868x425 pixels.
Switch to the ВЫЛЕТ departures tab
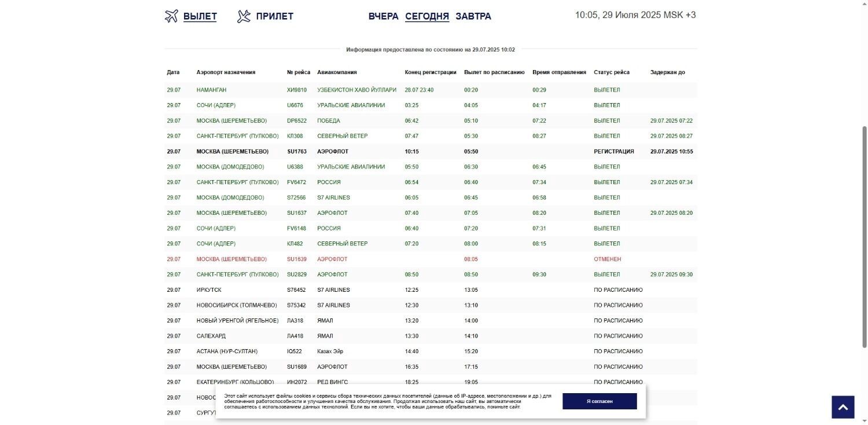pos(200,16)
